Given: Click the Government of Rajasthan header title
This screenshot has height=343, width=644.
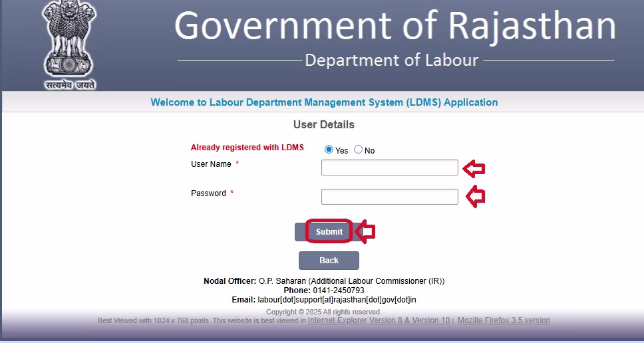Looking at the screenshot, I should tap(395, 27).
